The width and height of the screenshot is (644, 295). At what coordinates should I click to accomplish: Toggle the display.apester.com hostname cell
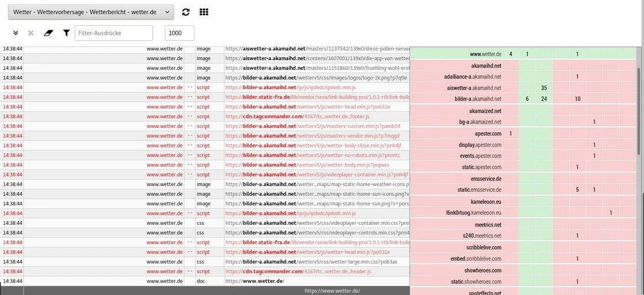pyautogui.click(x=456, y=145)
